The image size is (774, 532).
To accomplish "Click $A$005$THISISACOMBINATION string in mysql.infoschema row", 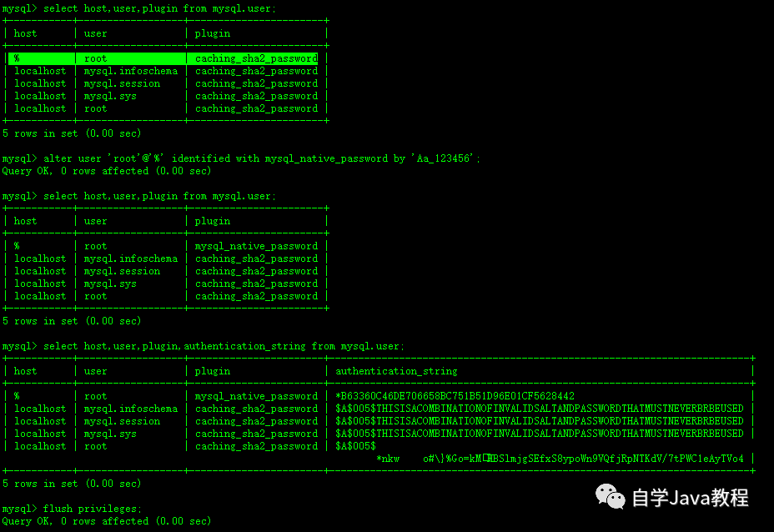I will (x=539, y=409).
